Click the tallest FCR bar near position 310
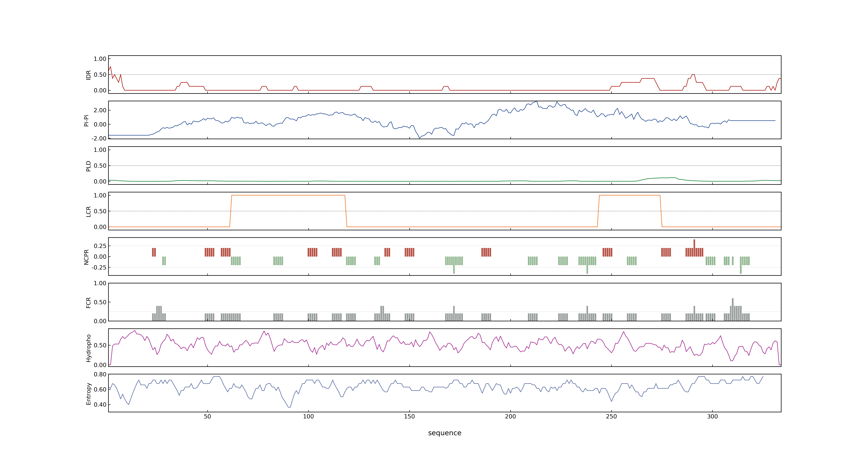 (733, 309)
